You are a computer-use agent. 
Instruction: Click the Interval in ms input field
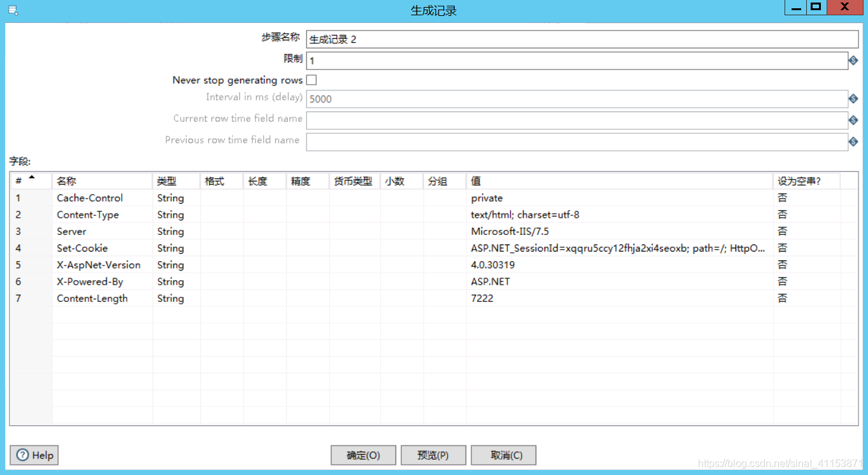[577, 99]
